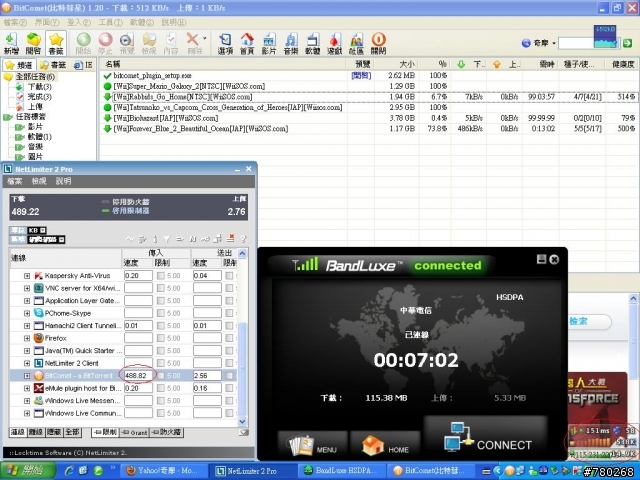This screenshot has width=640, height=480.
Task: Check the incoming limit box for Firefox
Action: (161, 338)
